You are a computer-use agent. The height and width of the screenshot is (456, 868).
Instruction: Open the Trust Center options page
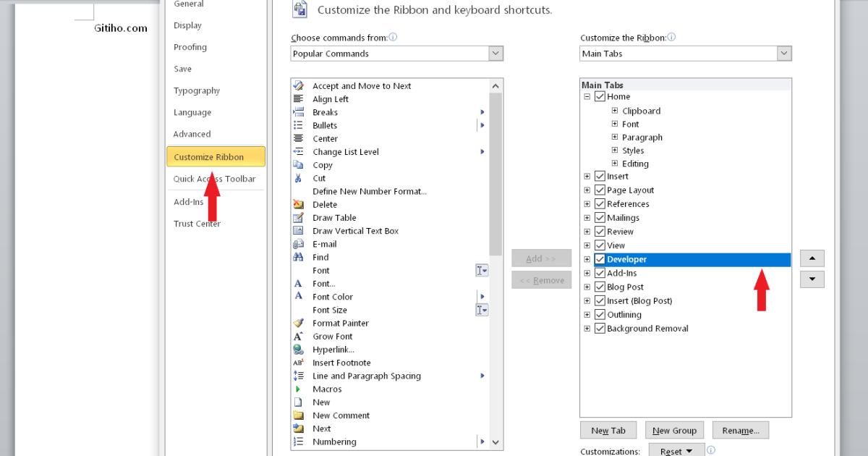tap(197, 224)
